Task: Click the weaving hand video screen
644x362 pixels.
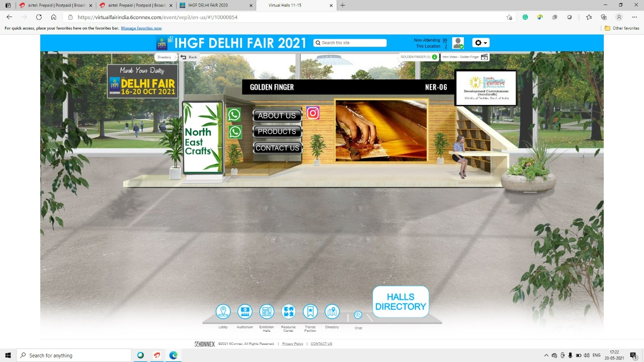Action: (x=381, y=130)
